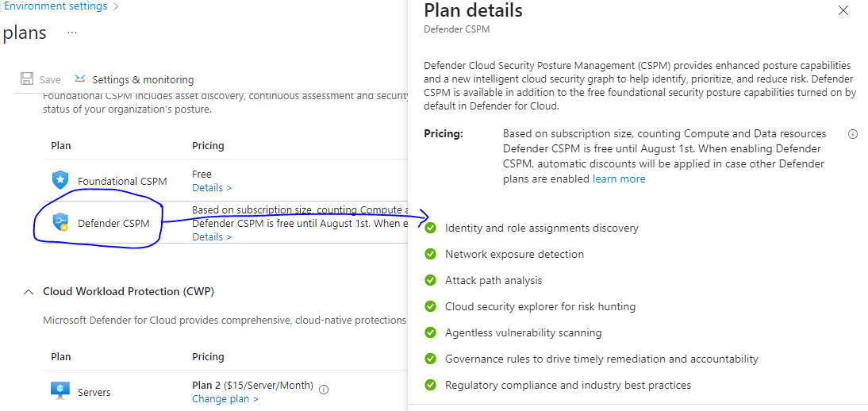Click the green check beside Network exposure detection
This screenshot has width=868, height=411.
pyautogui.click(x=430, y=254)
